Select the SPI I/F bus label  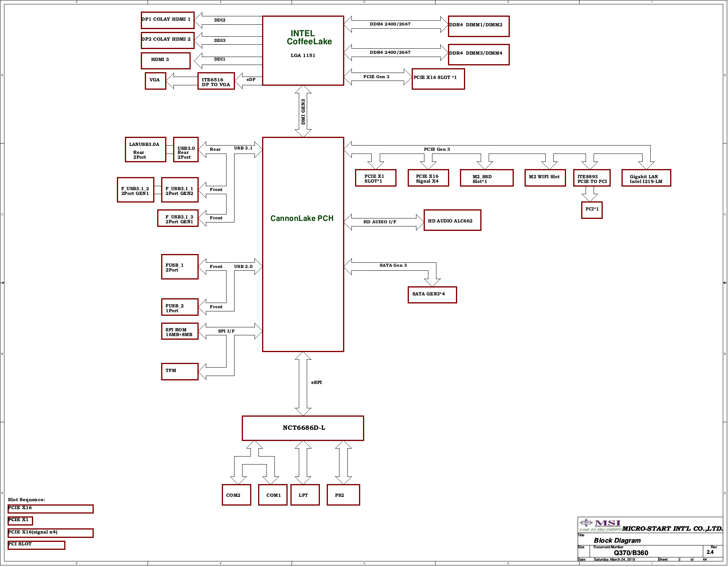(x=227, y=331)
